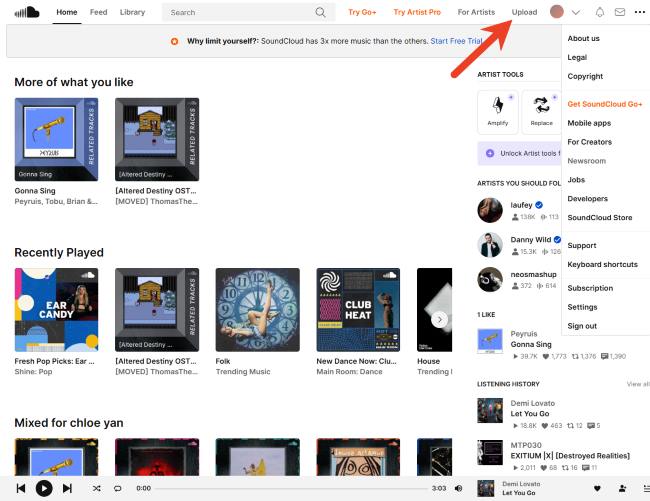Open the user avatar in header

[x=557, y=12]
